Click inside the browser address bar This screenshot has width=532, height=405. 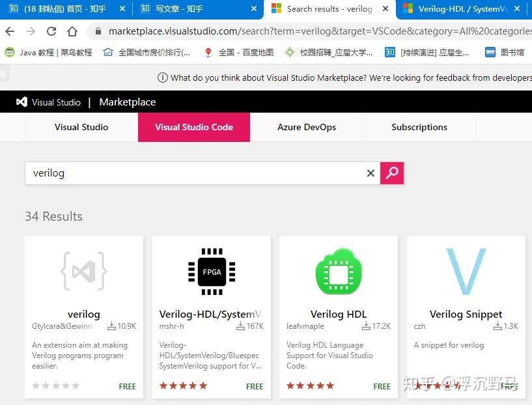pos(260,31)
